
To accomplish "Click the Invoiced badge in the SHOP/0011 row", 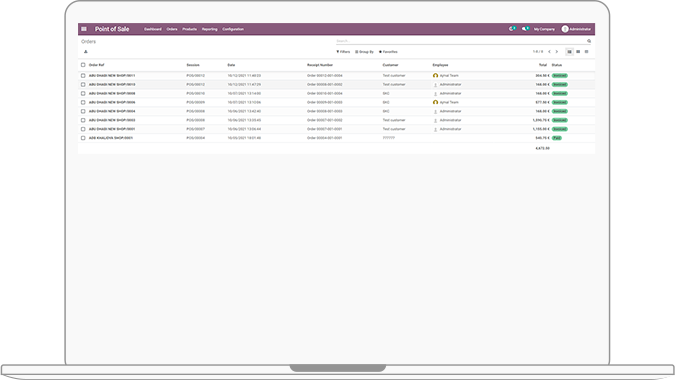I will coord(560,76).
